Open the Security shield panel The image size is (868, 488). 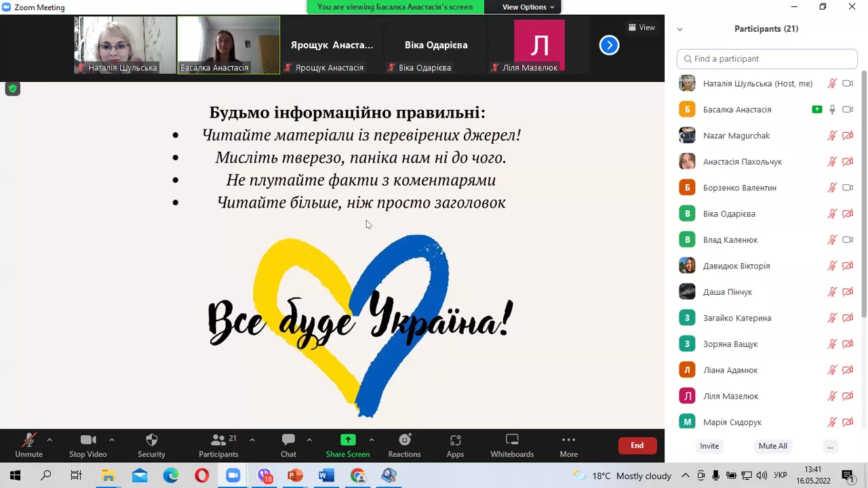(151, 440)
